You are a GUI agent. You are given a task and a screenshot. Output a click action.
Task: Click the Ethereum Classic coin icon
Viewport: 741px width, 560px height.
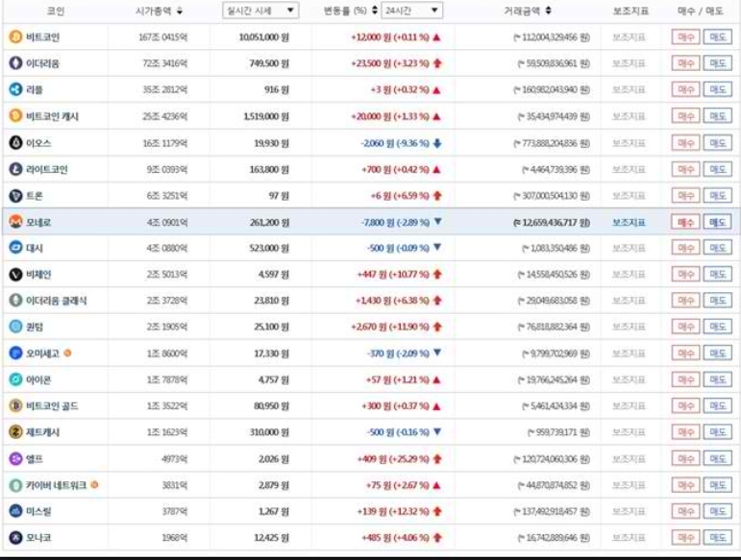tap(15, 301)
